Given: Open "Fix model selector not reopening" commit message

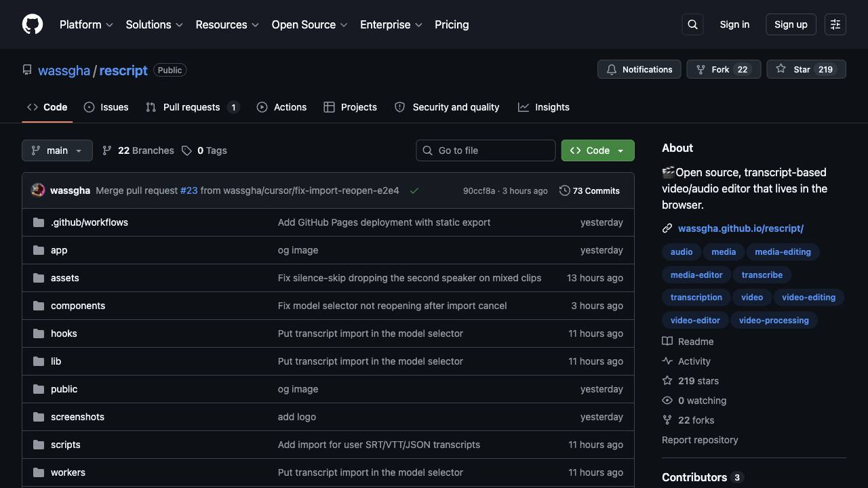Looking at the screenshot, I should tap(392, 306).
